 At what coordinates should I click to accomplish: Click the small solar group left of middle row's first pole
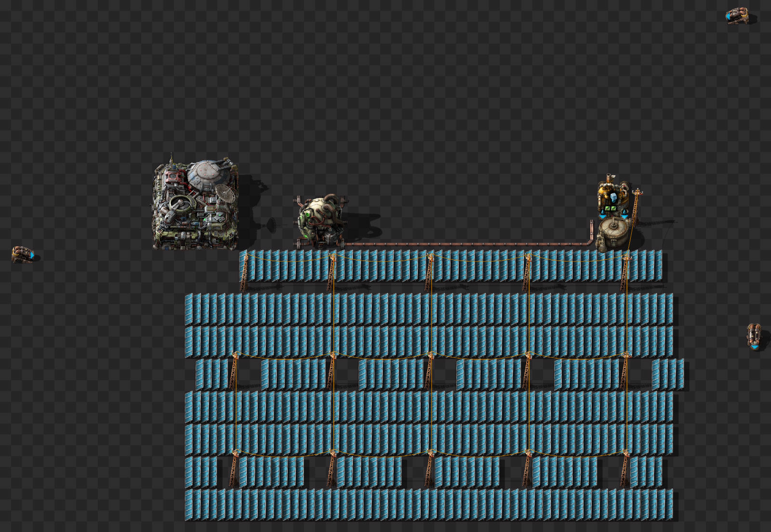tap(212, 374)
